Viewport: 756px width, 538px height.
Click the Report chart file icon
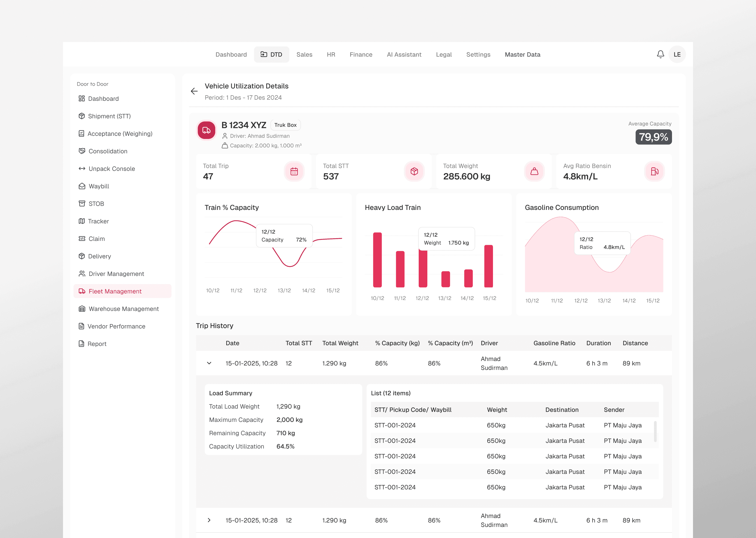pyautogui.click(x=81, y=344)
